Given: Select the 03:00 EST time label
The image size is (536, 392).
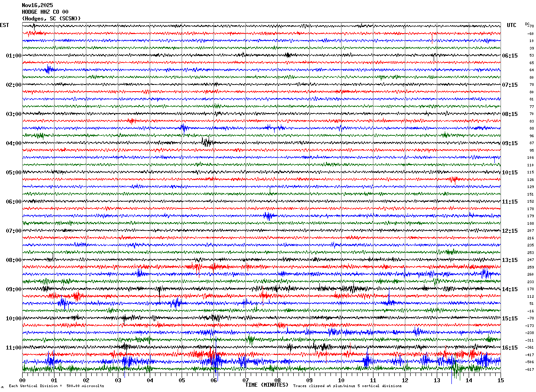Looking at the screenshot, I should (14, 114).
